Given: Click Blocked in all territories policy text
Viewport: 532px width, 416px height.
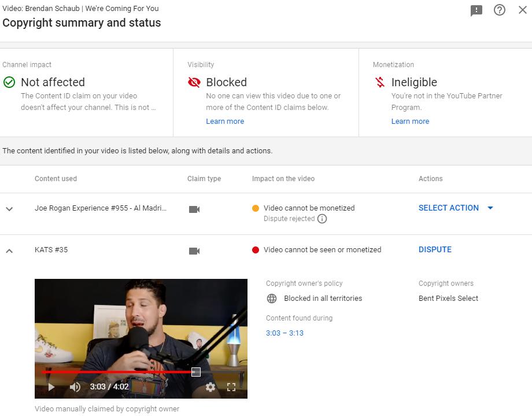Looking at the screenshot, I should [323, 299].
